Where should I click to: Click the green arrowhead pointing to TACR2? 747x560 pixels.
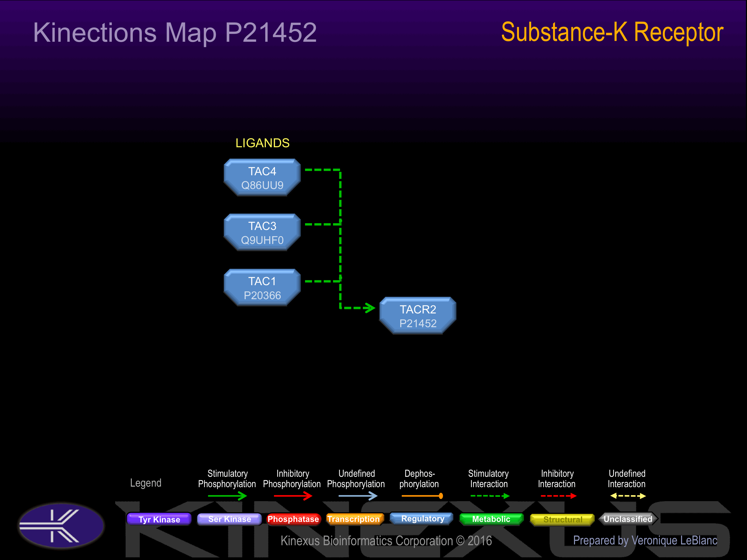pyautogui.click(x=370, y=308)
